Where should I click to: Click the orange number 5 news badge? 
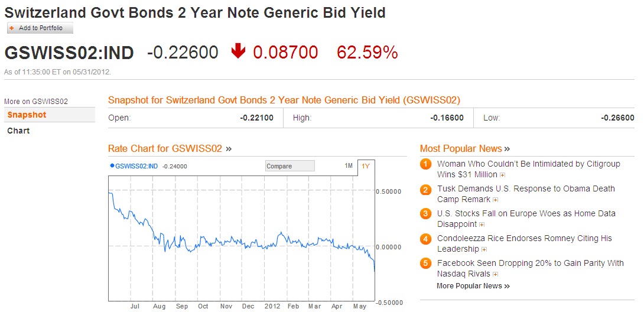426,264
